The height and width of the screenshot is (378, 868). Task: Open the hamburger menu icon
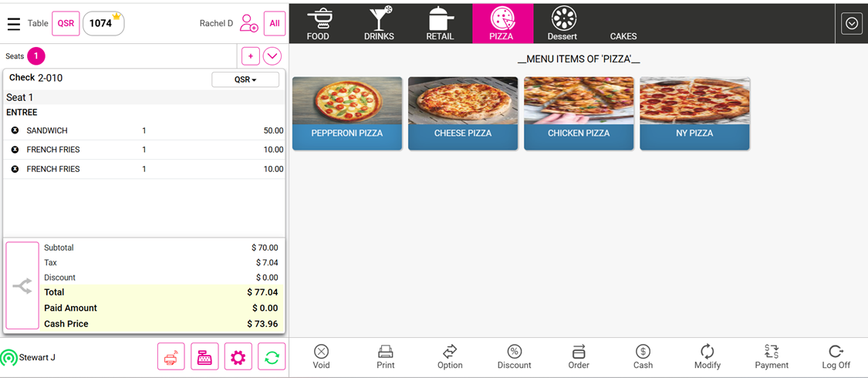tap(14, 24)
